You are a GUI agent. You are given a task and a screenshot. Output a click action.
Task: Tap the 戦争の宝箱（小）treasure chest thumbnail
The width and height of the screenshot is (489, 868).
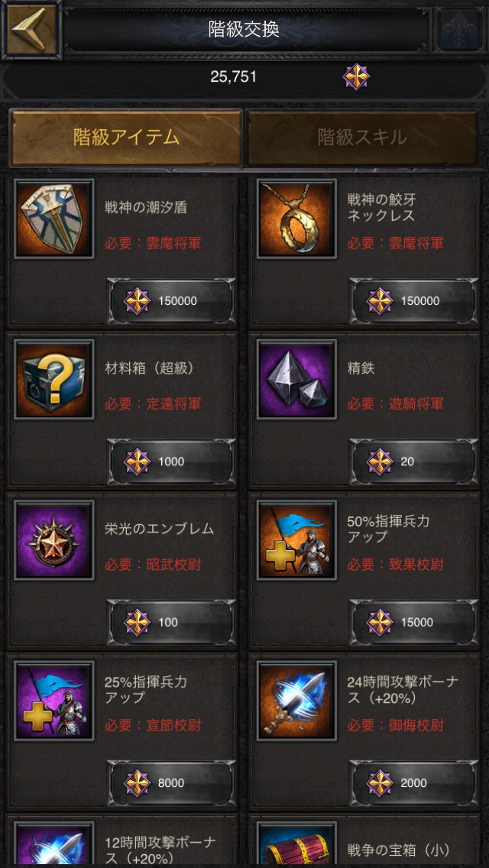point(296,844)
